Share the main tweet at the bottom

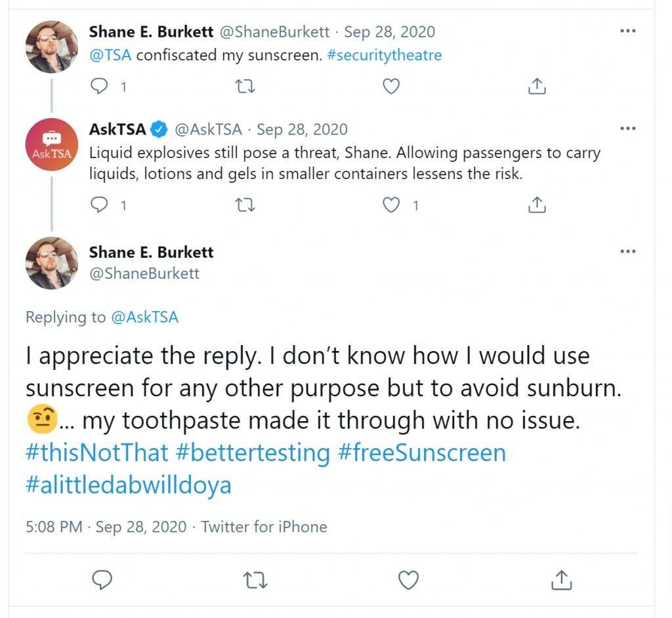[x=561, y=581]
